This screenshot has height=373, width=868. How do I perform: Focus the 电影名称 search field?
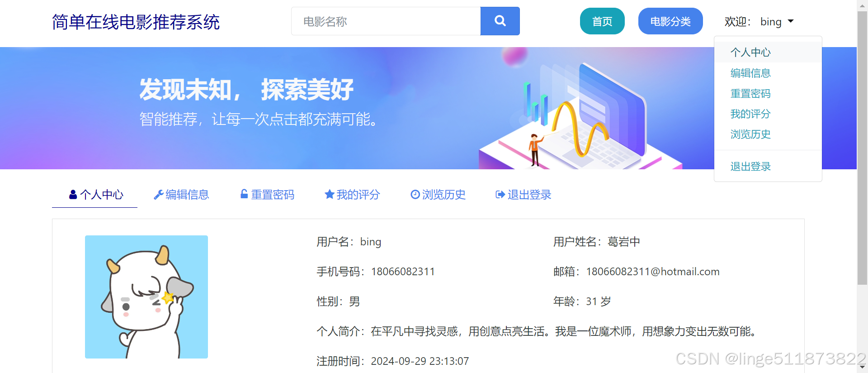(386, 21)
